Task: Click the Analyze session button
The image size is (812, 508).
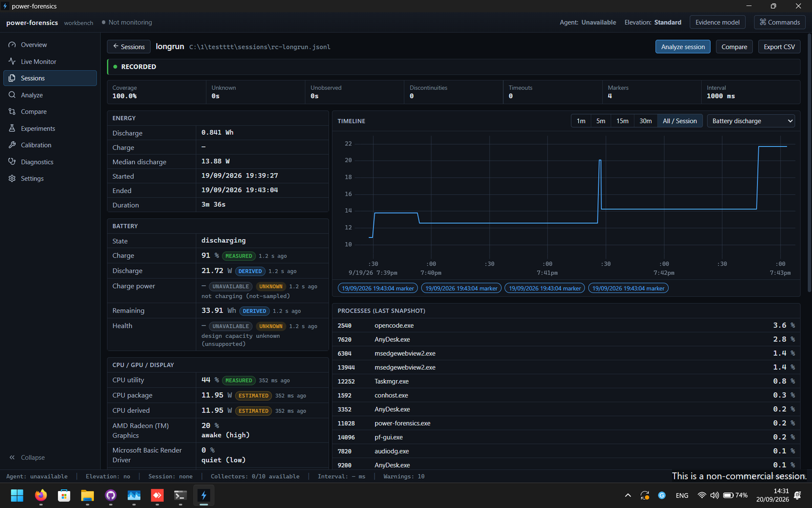Action: tap(683, 47)
